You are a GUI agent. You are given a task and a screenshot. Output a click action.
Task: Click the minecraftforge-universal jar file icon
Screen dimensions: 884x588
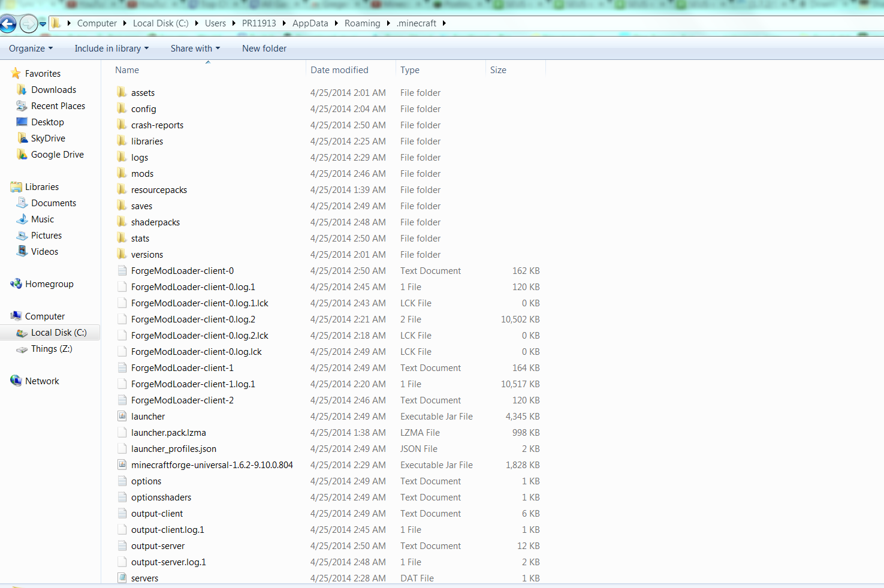click(122, 465)
